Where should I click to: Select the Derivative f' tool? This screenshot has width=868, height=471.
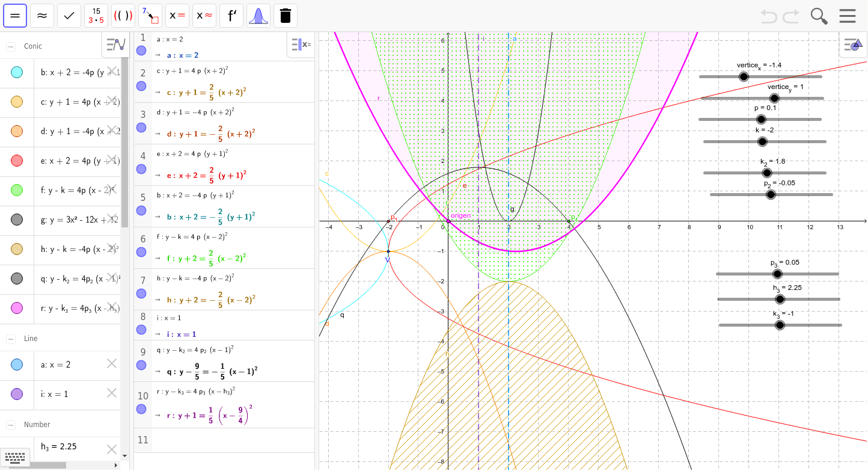point(231,16)
